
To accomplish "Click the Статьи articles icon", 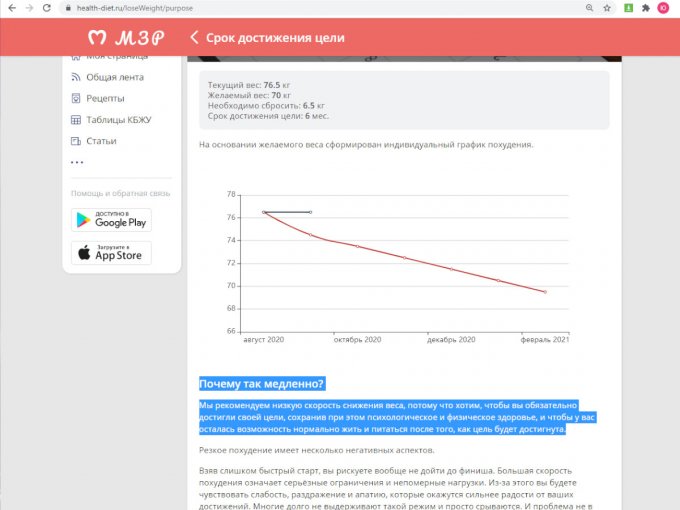I will 77,141.
